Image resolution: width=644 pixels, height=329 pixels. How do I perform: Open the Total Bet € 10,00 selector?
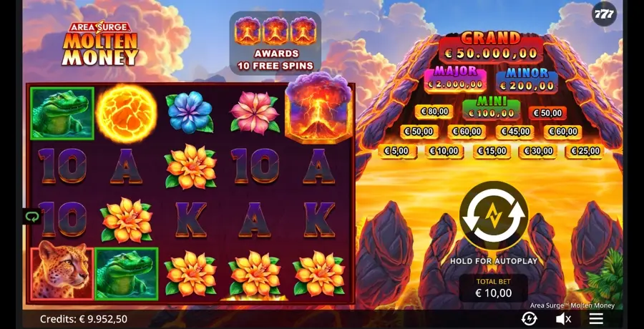point(493,288)
